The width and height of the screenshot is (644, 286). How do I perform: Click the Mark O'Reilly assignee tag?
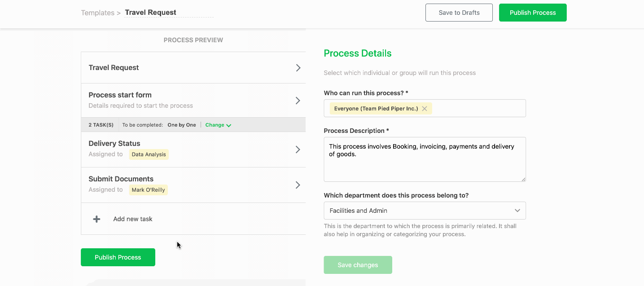pos(148,190)
